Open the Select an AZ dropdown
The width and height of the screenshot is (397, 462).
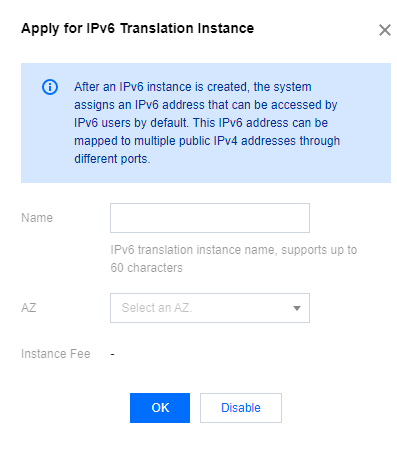coord(210,308)
